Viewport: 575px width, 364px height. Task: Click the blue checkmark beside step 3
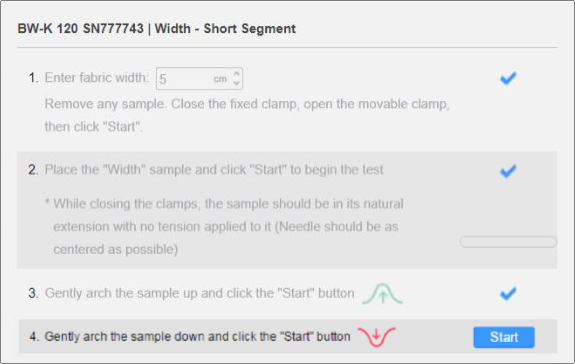point(508,293)
